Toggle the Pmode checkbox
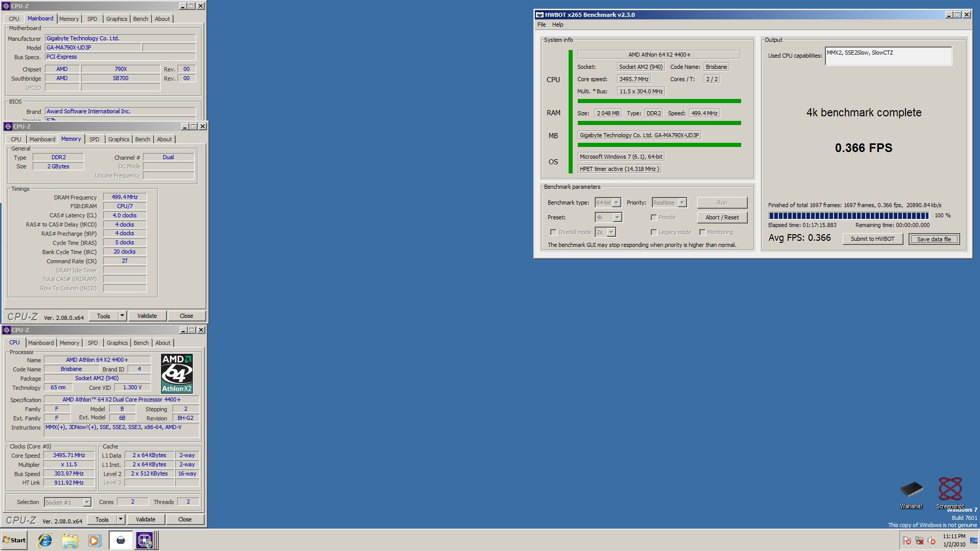980x551 pixels. click(x=653, y=217)
